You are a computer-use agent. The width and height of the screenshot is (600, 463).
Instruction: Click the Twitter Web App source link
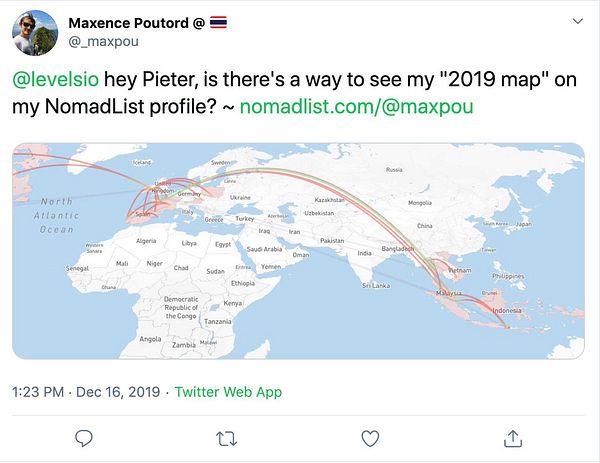click(228, 392)
